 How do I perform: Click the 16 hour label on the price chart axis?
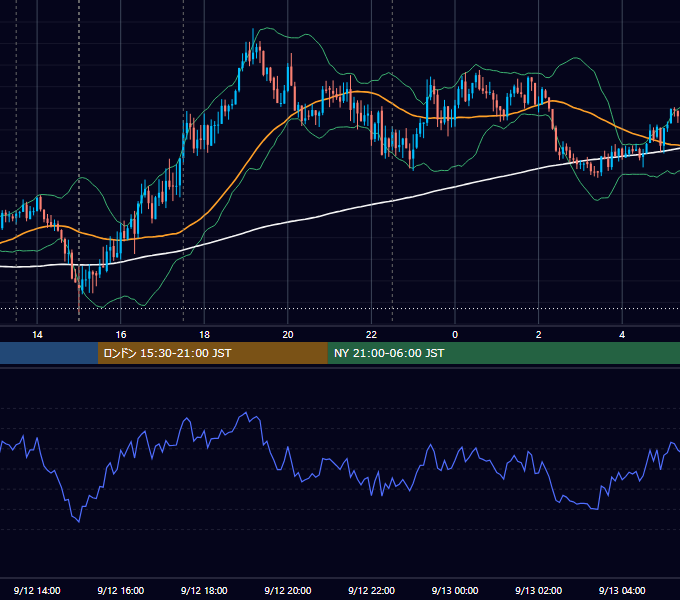[121, 335]
